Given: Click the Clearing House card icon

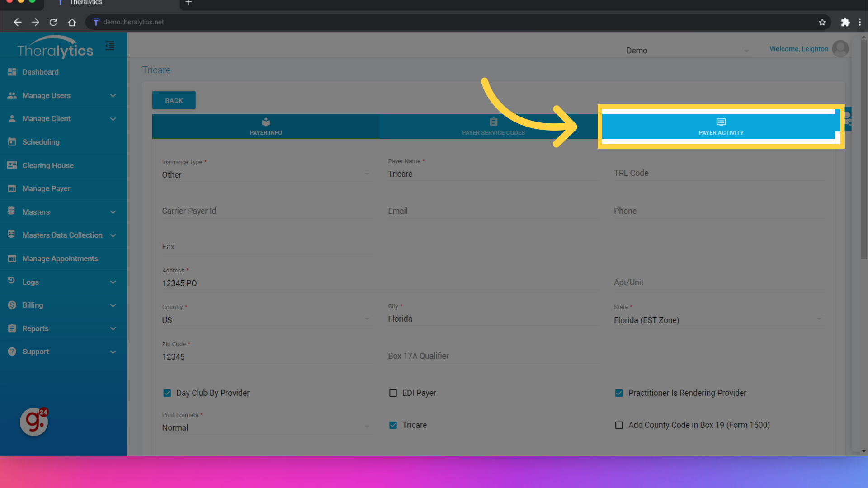Looking at the screenshot, I should (12, 165).
